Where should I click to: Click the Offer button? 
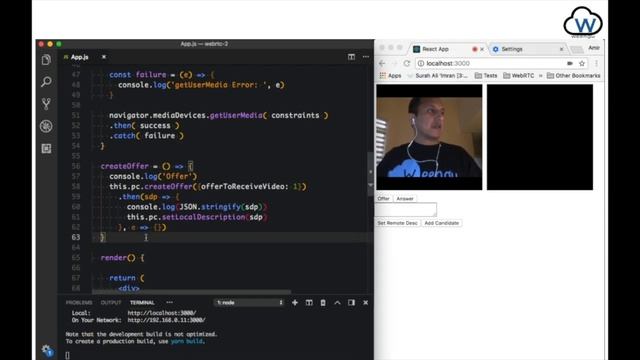click(x=383, y=198)
